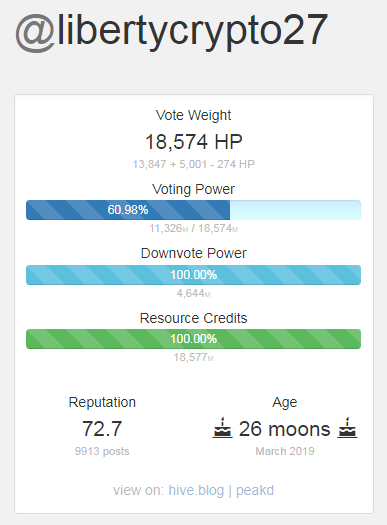Screen dimensions: 387x525
Task: Click the green Resource Credits bar
Action: [194, 339]
